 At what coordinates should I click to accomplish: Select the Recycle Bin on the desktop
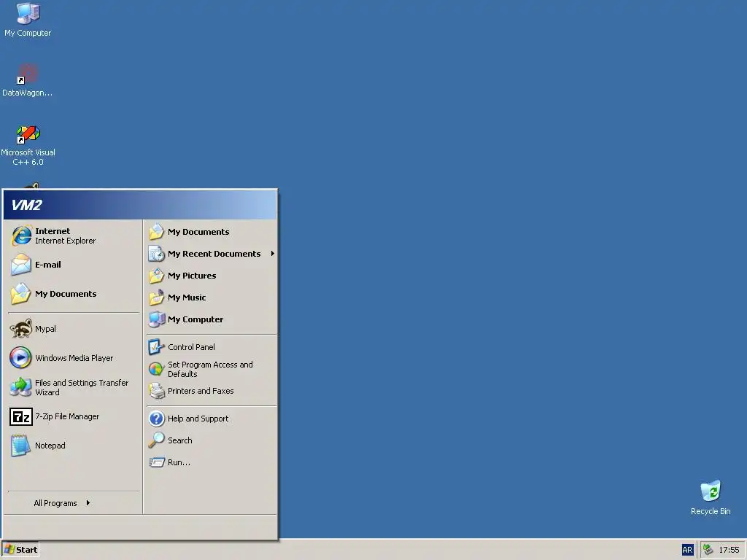[x=711, y=497]
